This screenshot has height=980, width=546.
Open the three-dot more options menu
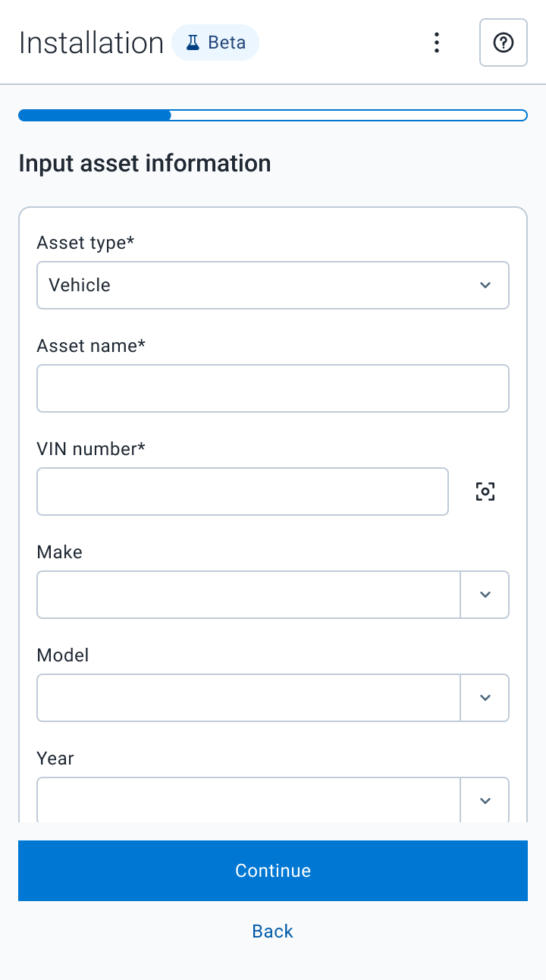[x=436, y=42]
